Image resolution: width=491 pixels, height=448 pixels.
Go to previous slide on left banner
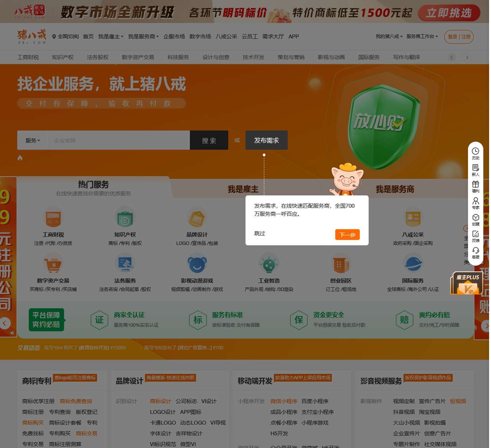[5, 323]
